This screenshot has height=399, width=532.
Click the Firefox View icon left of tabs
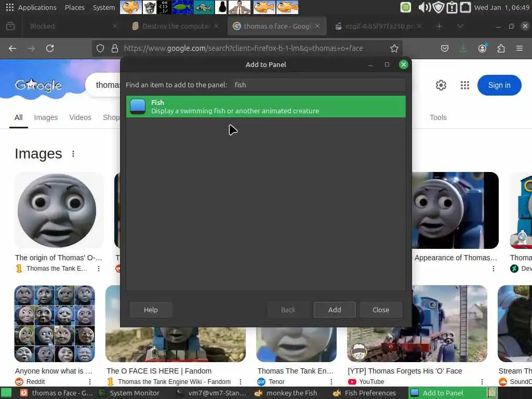coord(10,26)
